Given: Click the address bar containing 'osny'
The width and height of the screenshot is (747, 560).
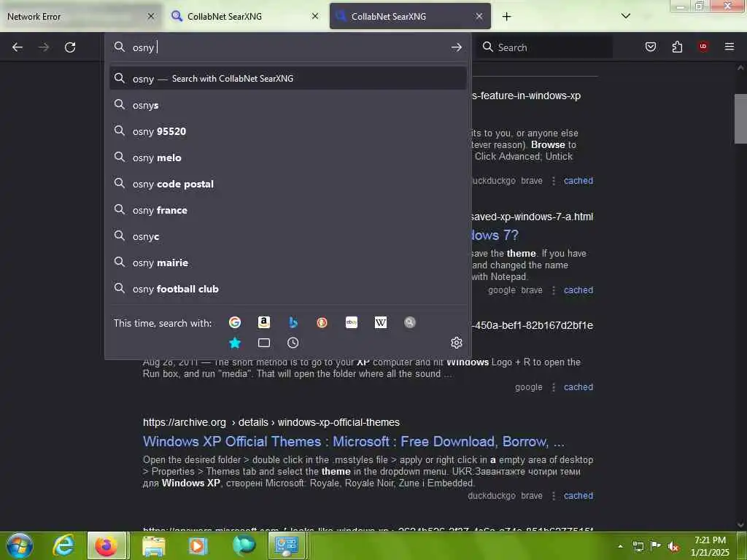Looking at the screenshot, I should (x=287, y=47).
